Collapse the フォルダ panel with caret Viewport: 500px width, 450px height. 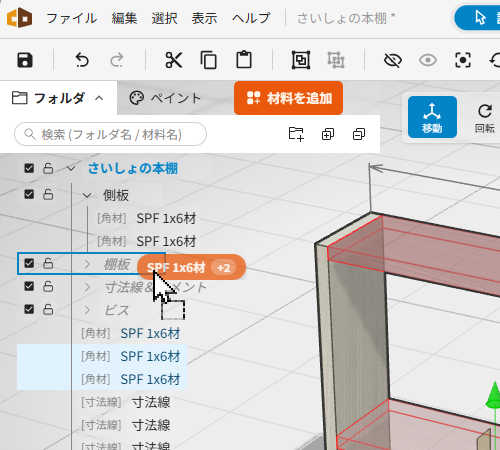pos(99,98)
